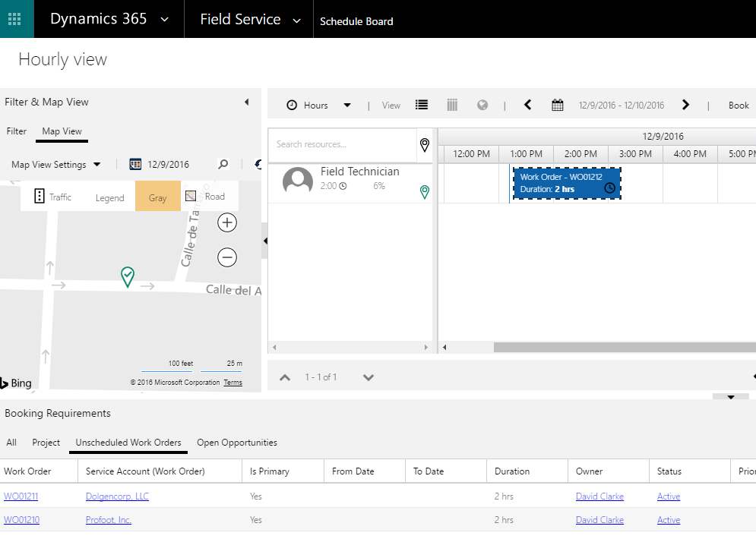Open the Map View Settings dropdown
The image size is (756, 539).
[56, 165]
